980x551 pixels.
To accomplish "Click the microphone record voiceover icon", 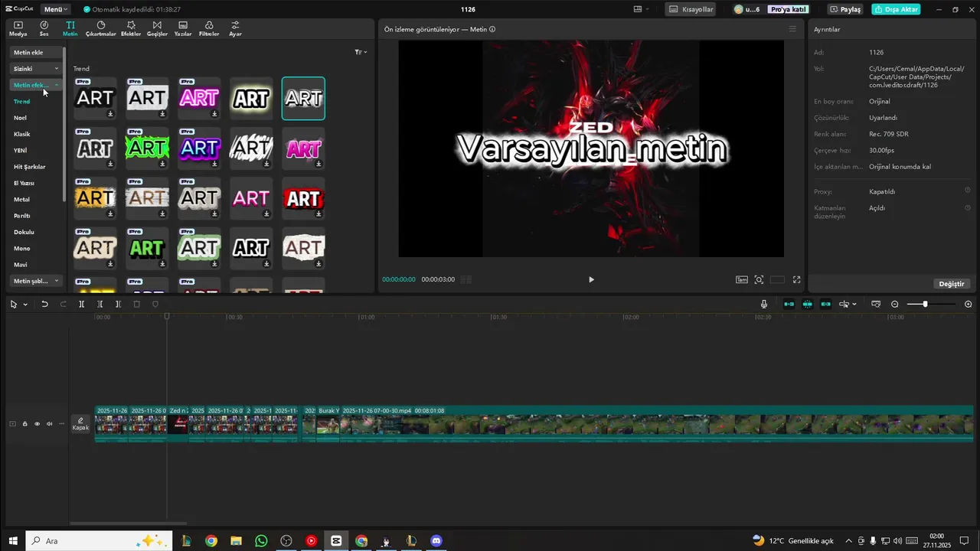I will (x=764, y=304).
